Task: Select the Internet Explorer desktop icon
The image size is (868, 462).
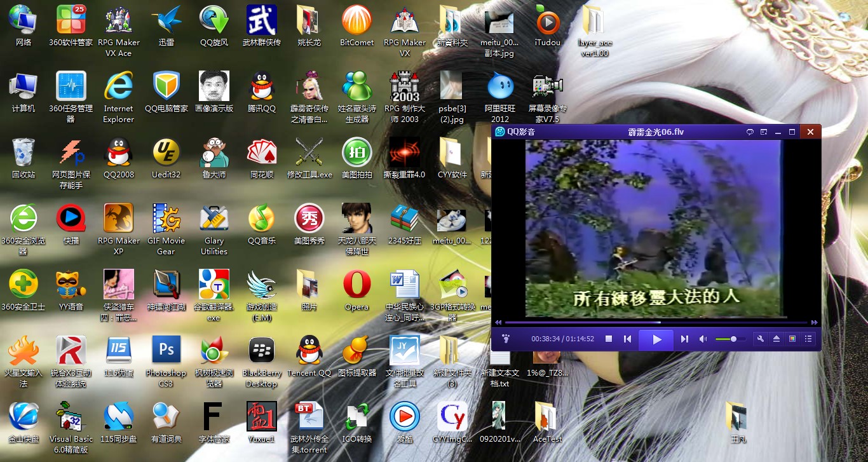Action: (x=119, y=97)
